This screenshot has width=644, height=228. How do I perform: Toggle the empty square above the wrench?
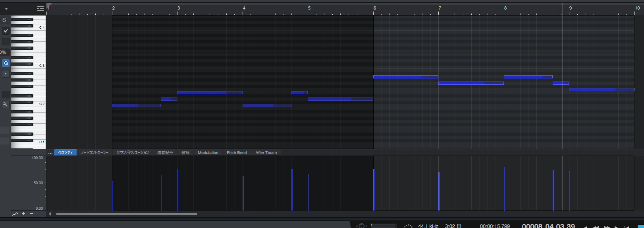(6, 94)
